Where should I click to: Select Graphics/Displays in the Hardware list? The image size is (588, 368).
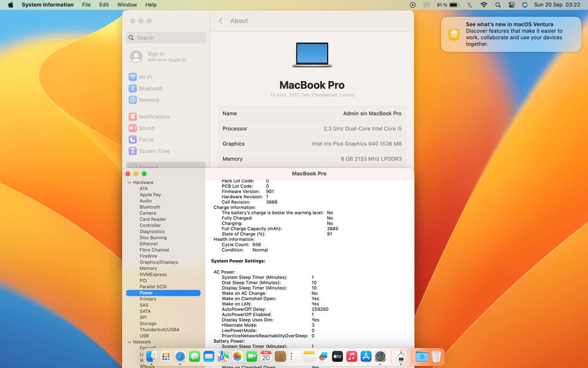pyautogui.click(x=159, y=262)
